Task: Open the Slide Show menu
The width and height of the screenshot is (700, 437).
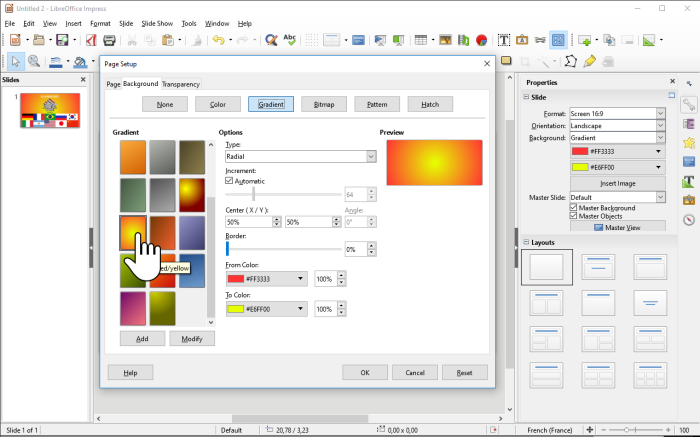Action: tap(157, 24)
